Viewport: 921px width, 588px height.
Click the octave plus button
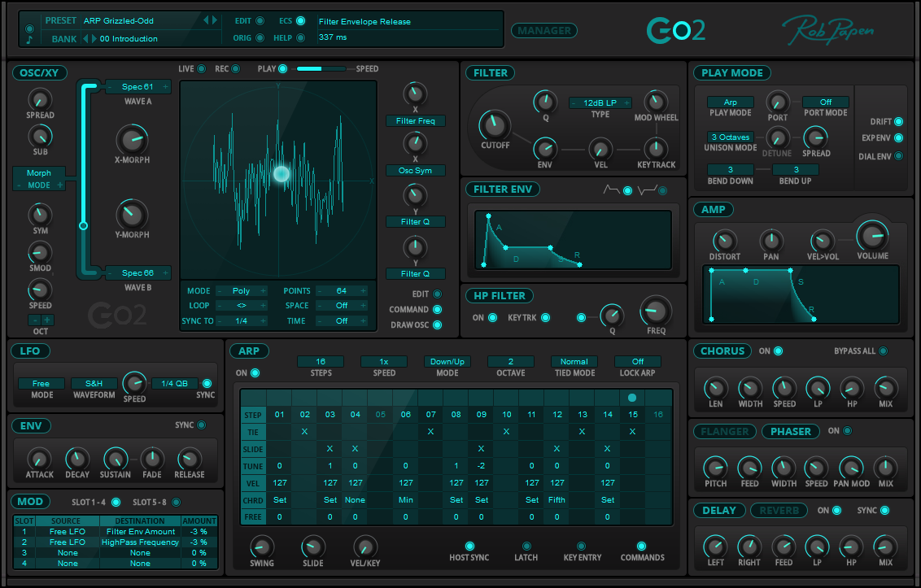[47, 320]
